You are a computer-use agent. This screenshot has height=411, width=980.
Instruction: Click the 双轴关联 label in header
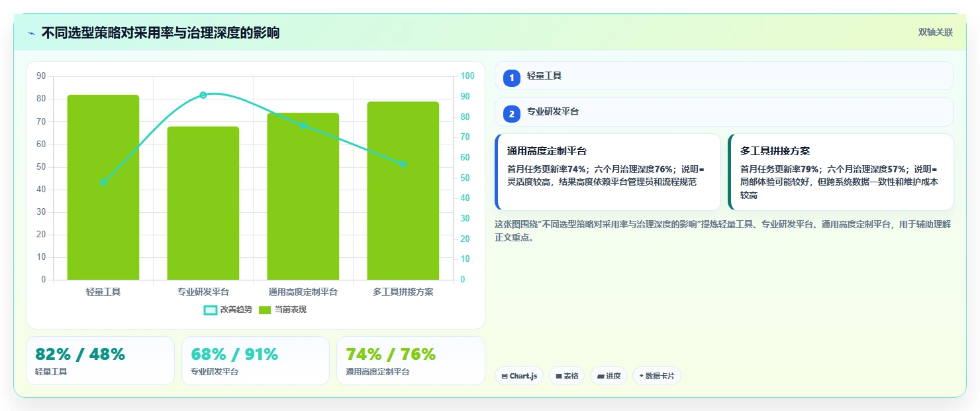pyautogui.click(x=935, y=32)
